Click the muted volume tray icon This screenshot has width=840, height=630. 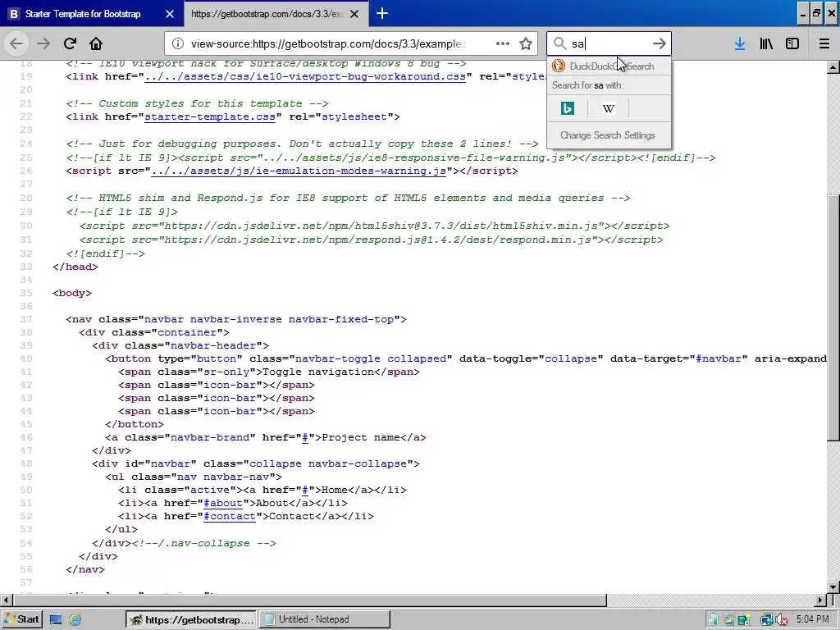pos(781,620)
